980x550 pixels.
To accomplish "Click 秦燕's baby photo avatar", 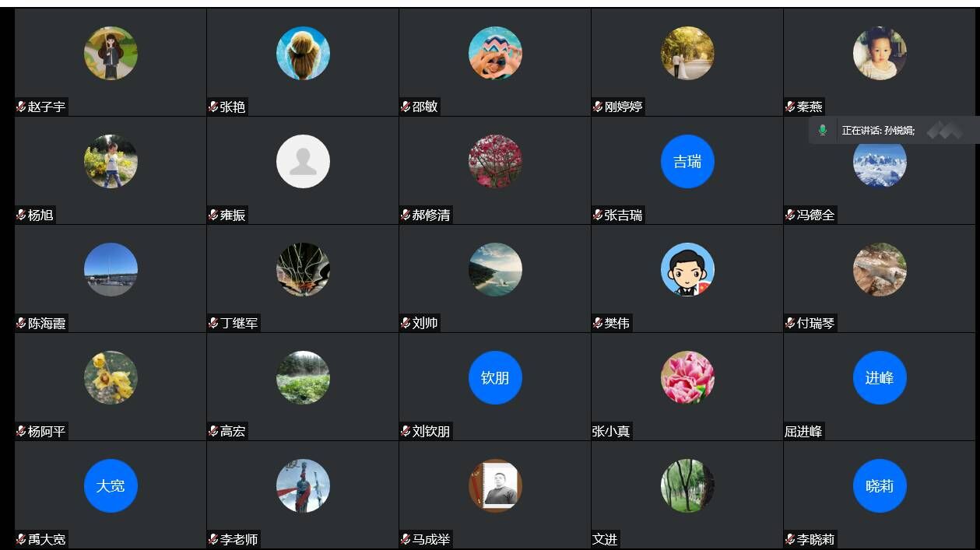I will click(880, 54).
